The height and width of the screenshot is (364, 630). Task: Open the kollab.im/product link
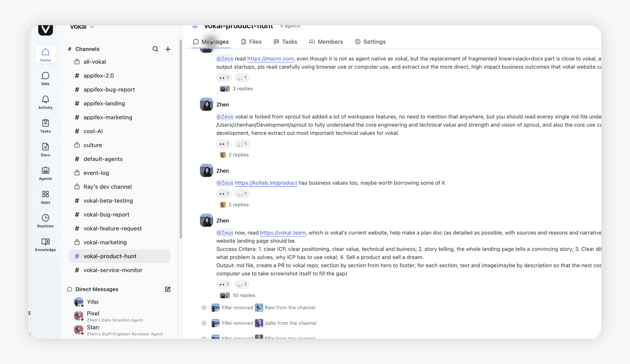266,183
